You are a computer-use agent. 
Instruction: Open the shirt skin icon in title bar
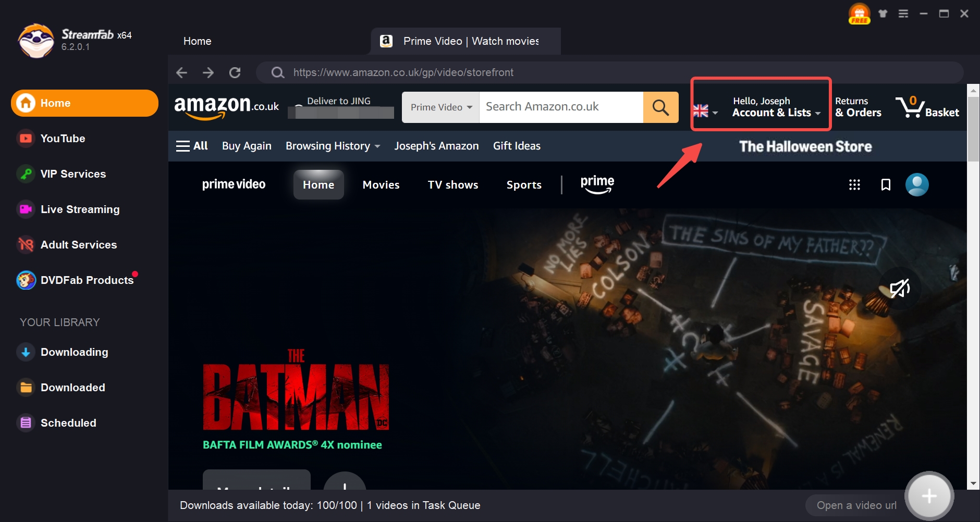883,14
